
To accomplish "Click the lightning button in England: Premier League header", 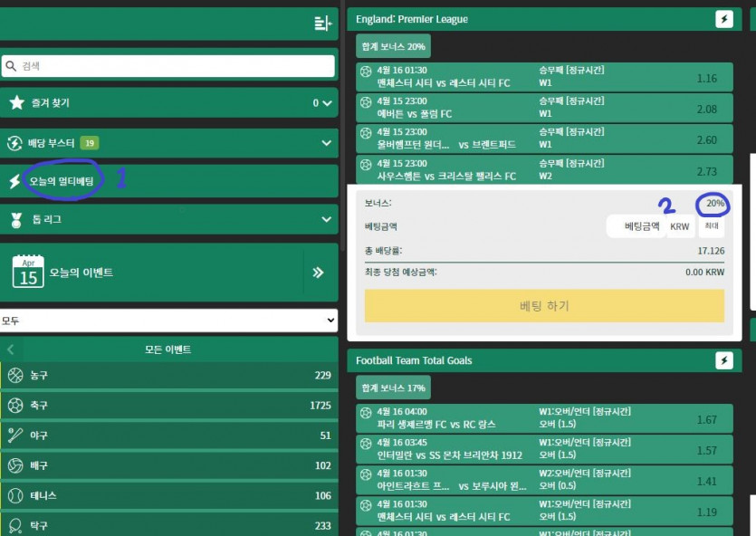I will tap(723, 19).
